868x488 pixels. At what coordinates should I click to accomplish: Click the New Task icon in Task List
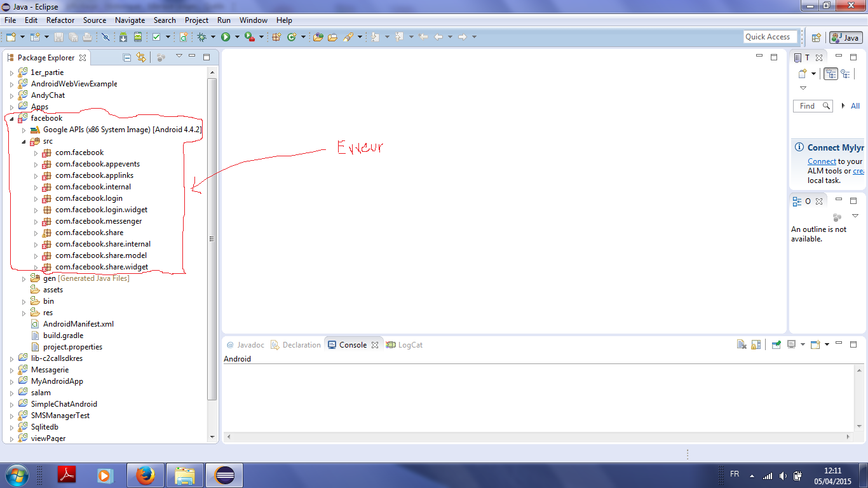803,74
